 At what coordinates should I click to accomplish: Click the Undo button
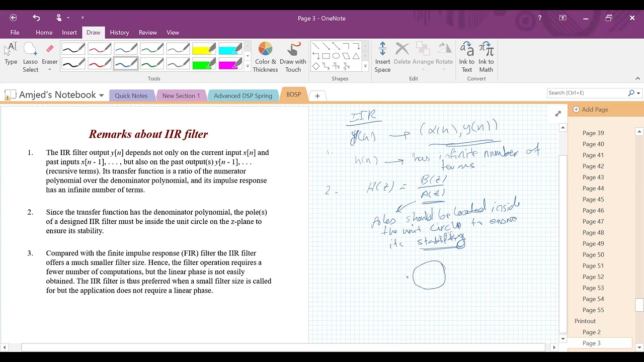36,18
